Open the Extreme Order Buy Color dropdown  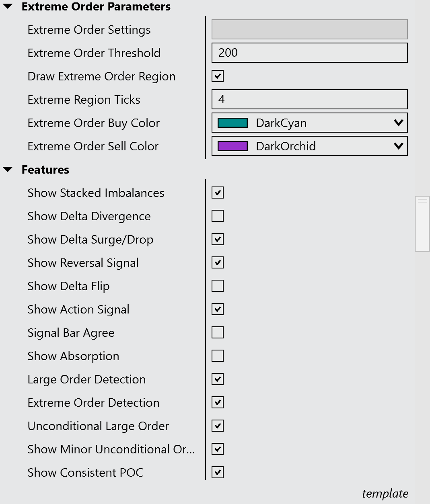click(x=398, y=123)
